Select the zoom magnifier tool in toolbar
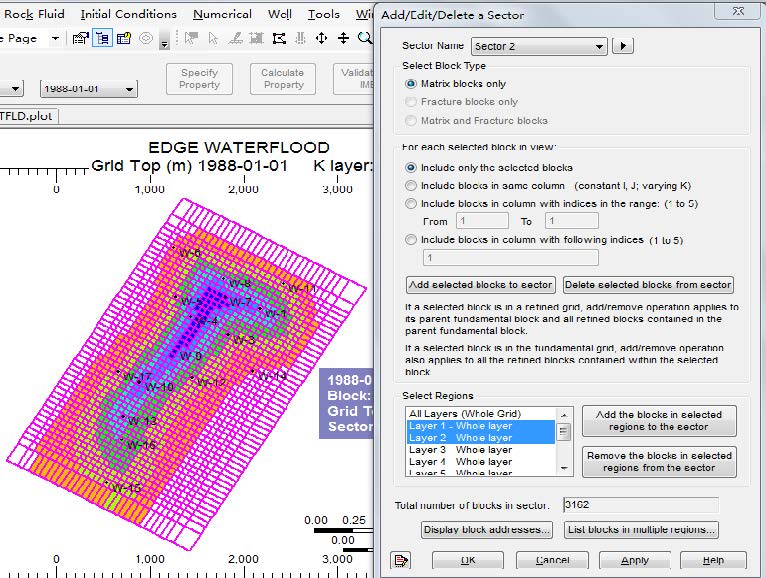This screenshot has height=578, width=766. coord(365,38)
